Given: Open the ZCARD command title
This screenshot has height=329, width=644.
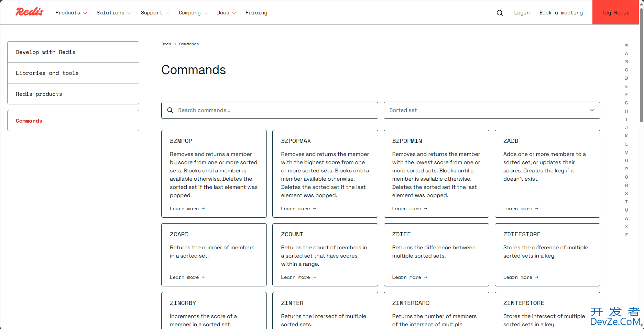Looking at the screenshot, I should (179, 234).
